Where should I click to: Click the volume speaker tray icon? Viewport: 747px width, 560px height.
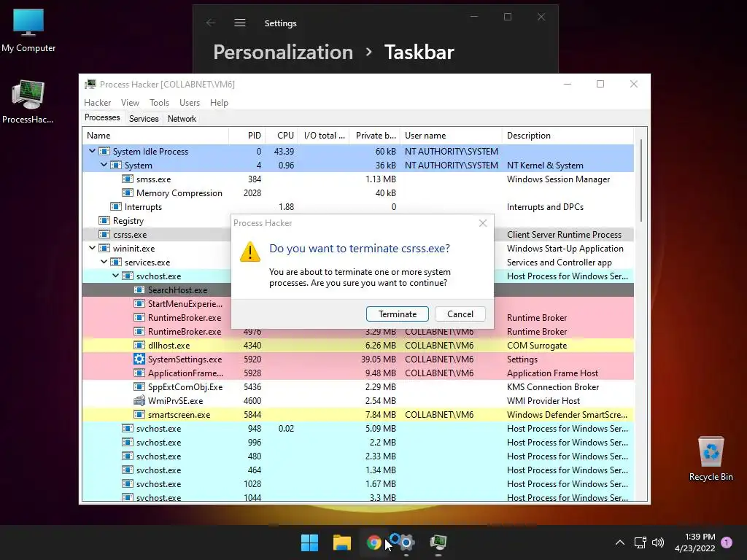point(658,542)
